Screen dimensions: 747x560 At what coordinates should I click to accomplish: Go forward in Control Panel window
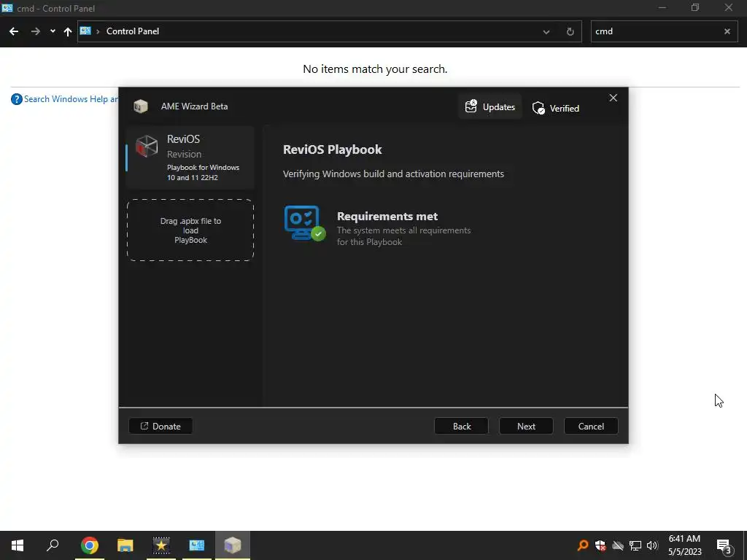tap(35, 31)
